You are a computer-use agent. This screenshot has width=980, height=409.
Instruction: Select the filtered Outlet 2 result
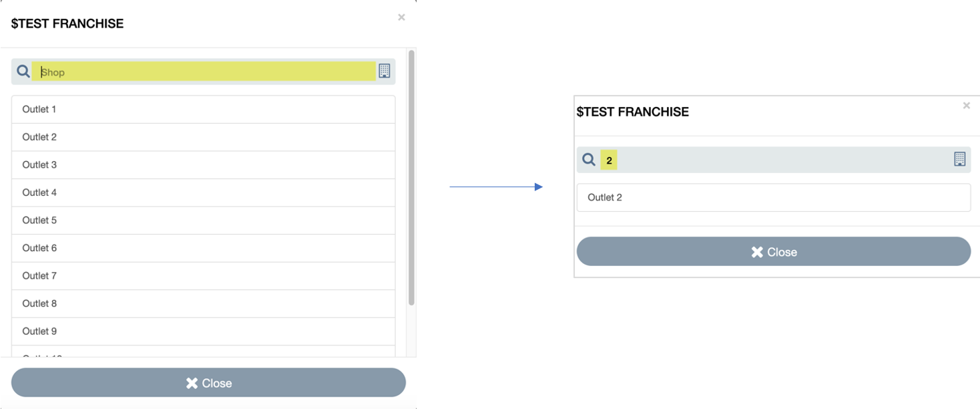pyautogui.click(x=773, y=198)
